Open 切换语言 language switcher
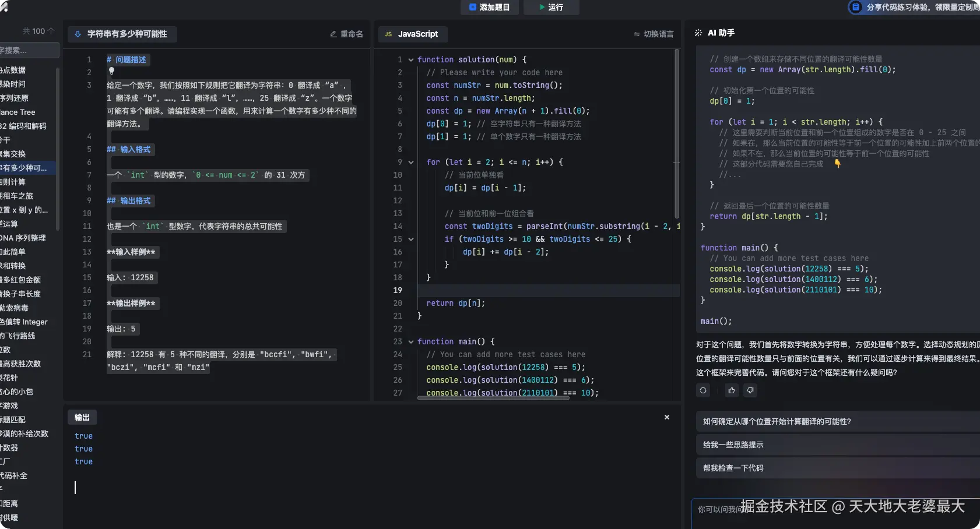 pyautogui.click(x=654, y=34)
